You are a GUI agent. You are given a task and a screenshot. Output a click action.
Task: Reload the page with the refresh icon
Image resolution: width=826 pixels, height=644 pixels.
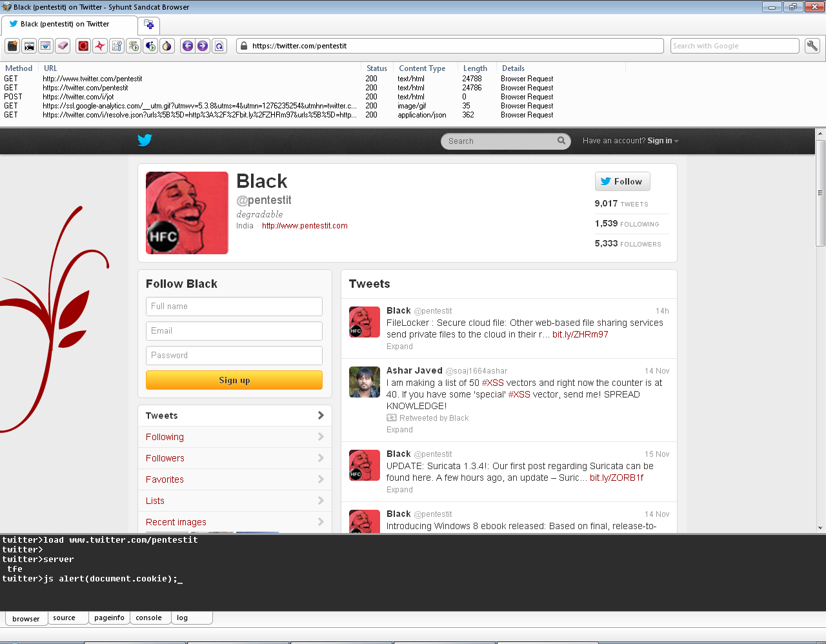click(219, 46)
